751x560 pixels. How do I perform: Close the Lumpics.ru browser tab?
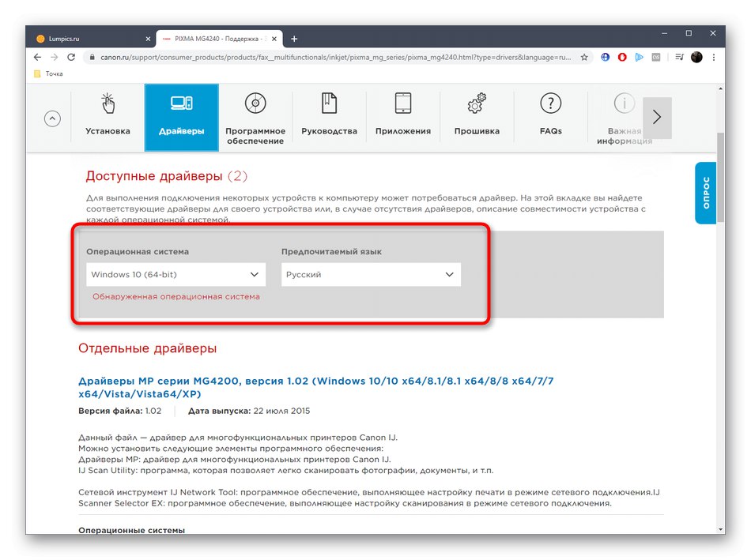click(148, 39)
